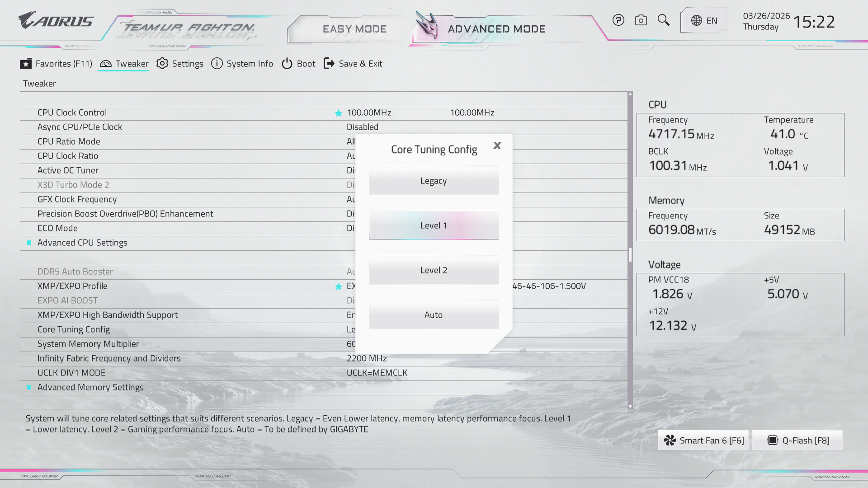
Task: Expand Advanced CPU Settings submenu
Action: click(82, 243)
